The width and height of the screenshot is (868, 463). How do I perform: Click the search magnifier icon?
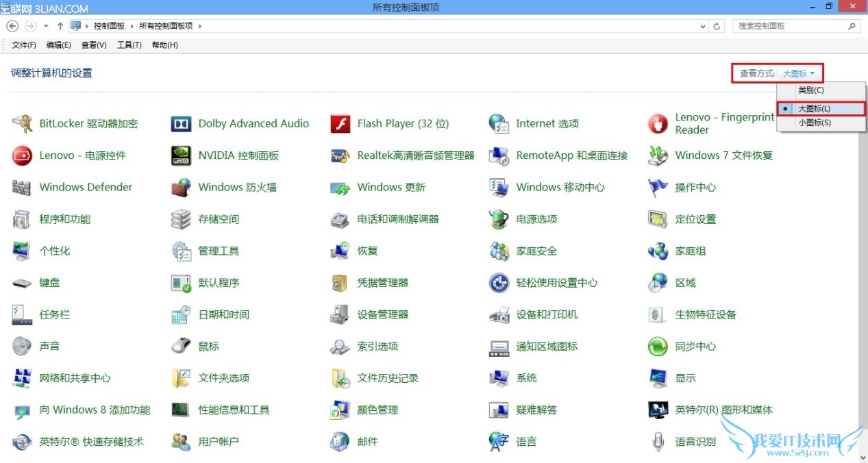click(x=852, y=26)
